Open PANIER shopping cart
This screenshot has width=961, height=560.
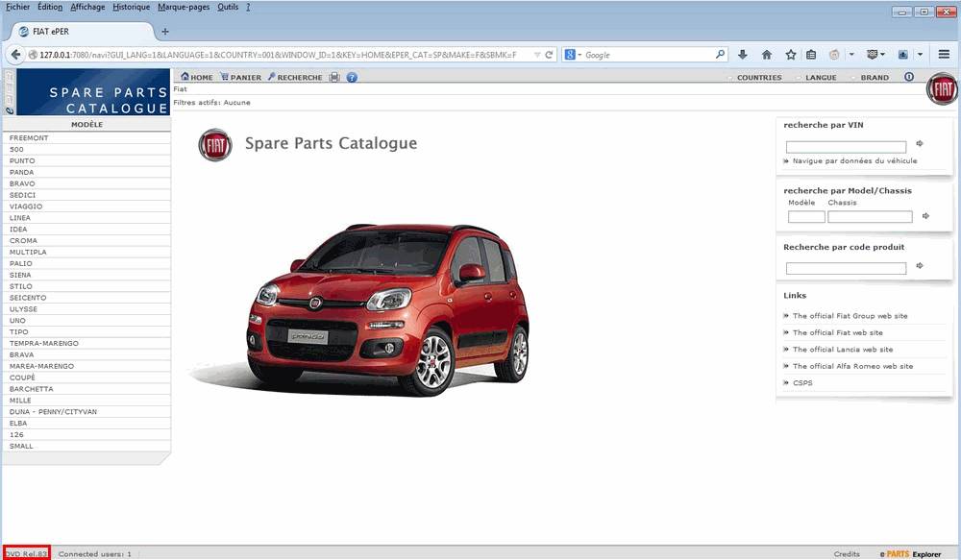tap(241, 77)
